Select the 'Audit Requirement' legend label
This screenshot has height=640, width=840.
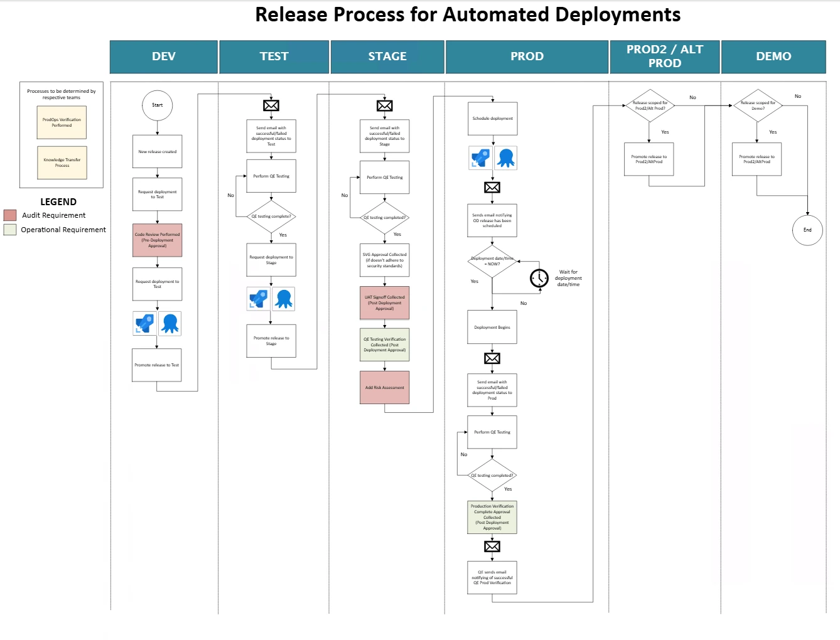tap(54, 215)
